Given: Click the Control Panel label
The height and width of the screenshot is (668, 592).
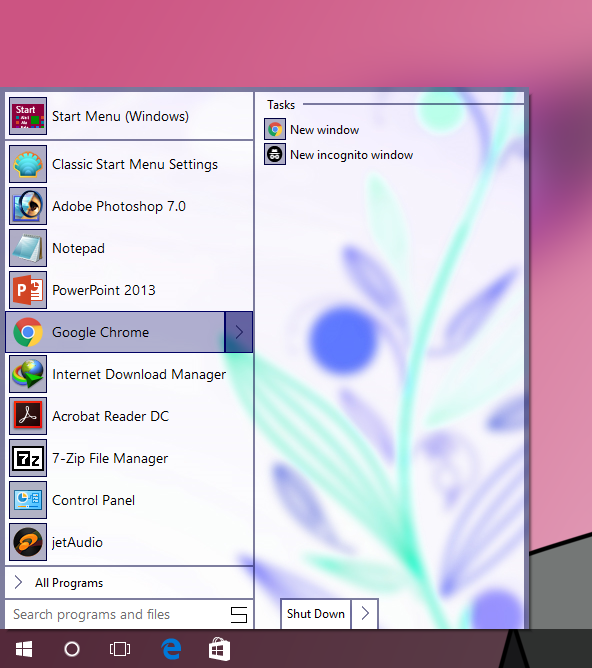Looking at the screenshot, I should tap(94, 500).
